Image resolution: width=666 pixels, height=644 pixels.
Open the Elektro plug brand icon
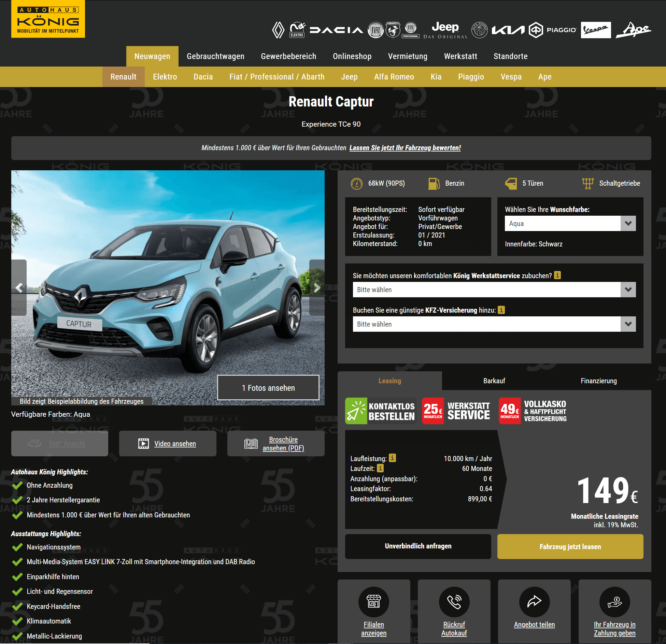(297, 30)
